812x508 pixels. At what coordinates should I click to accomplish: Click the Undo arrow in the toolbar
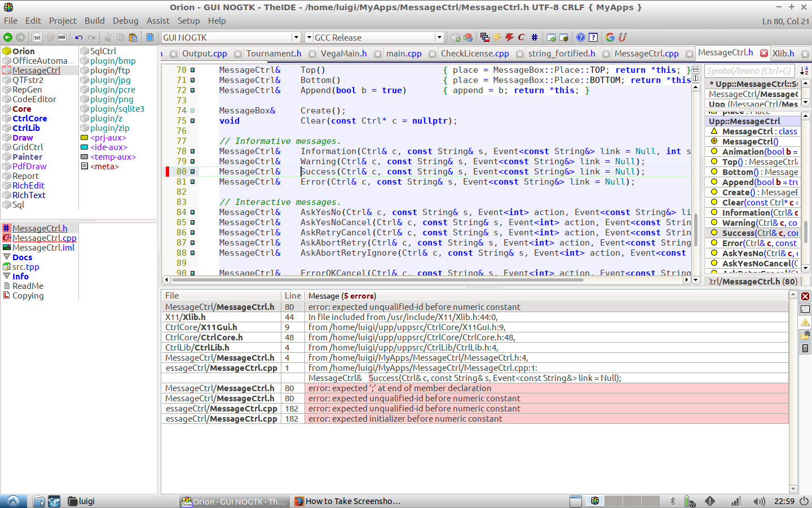[x=79, y=37]
